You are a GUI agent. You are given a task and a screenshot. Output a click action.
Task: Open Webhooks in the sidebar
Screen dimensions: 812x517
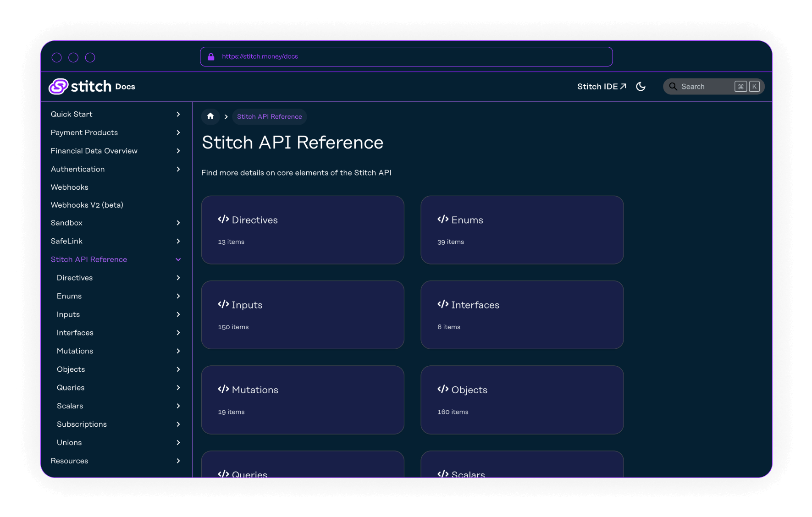70,187
